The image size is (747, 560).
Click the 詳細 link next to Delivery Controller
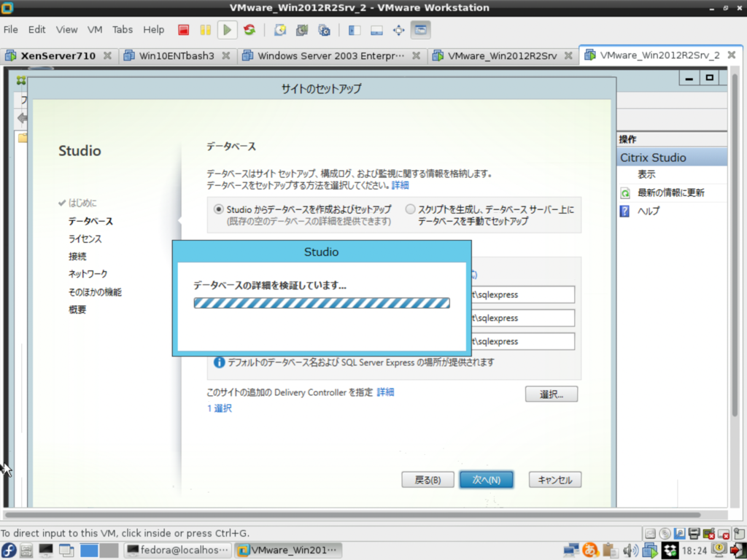point(385,392)
